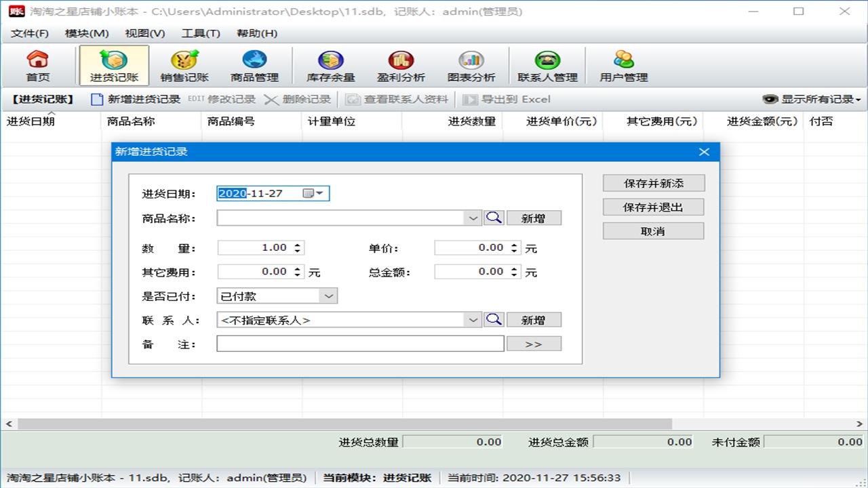The image size is (868, 488).
Task: Open the 进货日期 date picker dropdown
Action: pyautogui.click(x=319, y=193)
